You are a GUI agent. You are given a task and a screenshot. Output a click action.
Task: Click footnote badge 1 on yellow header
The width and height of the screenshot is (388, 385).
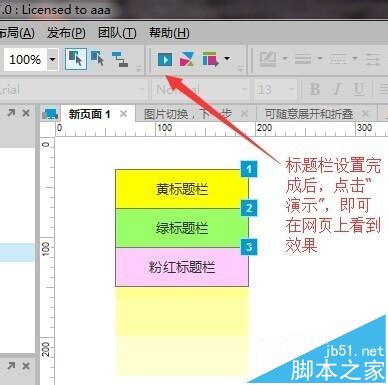tap(249, 169)
